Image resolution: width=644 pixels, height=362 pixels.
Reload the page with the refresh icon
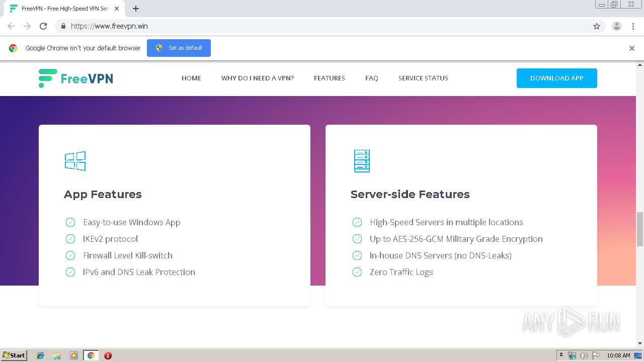point(43,26)
